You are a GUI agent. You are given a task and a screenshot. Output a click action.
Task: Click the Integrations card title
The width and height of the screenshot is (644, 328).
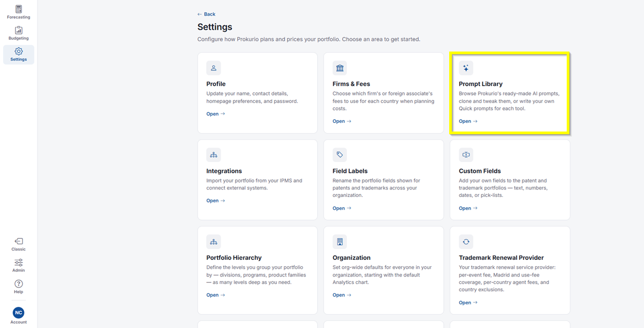pos(224,171)
